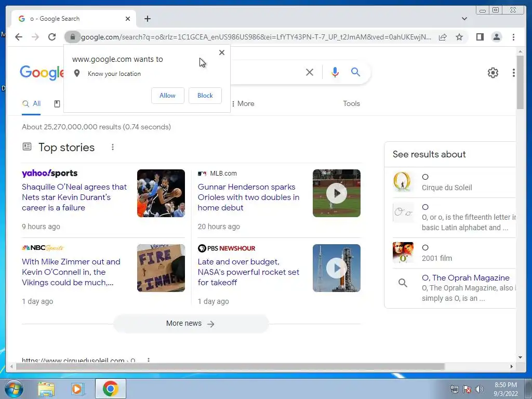This screenshot has width=532, height=399.
Task: Open NASA rocket takeoff story
Action: pos(248,272)
